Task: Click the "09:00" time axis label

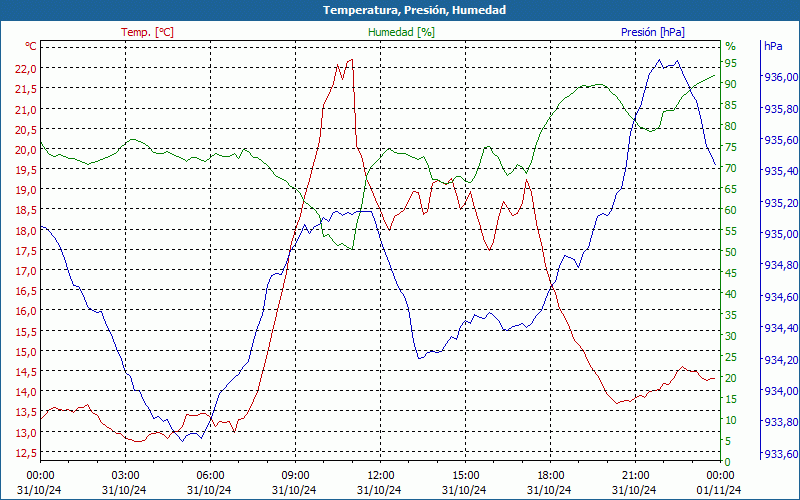Action: [x=295, y=476]
